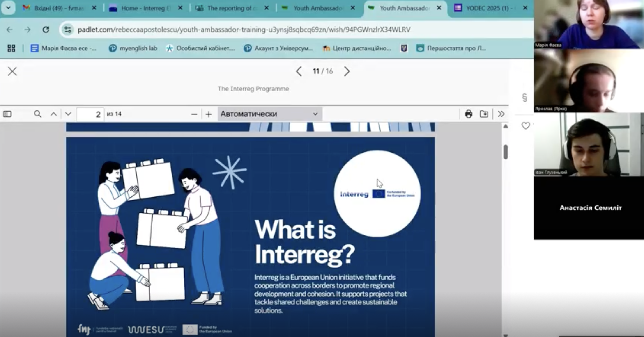Go to previous PDF page

(53, 114)
